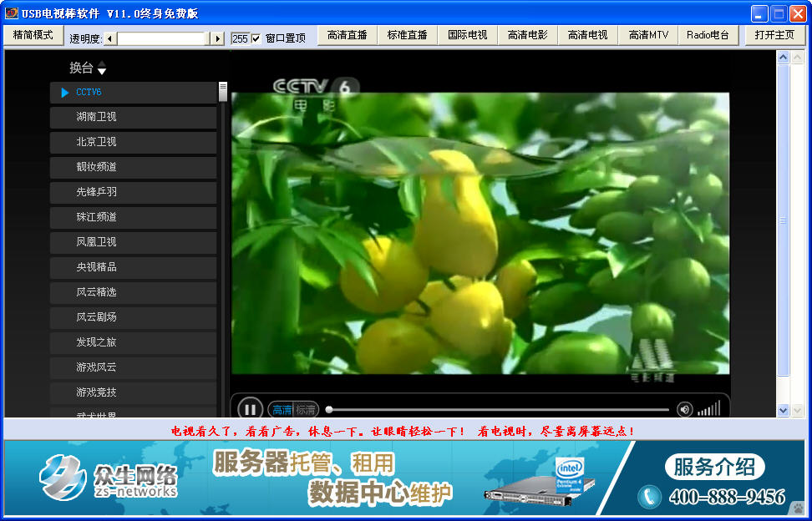Screen dimensions: 812x521
Task: Click the 精简模式 button
Action: pos(33,35)
